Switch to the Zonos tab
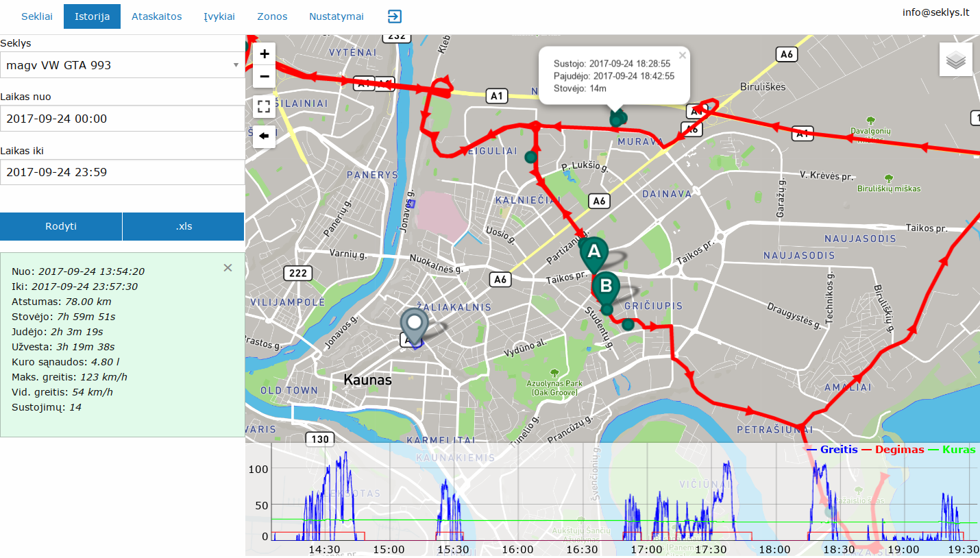This screenshot has width=980, height=558. point(272,16)
